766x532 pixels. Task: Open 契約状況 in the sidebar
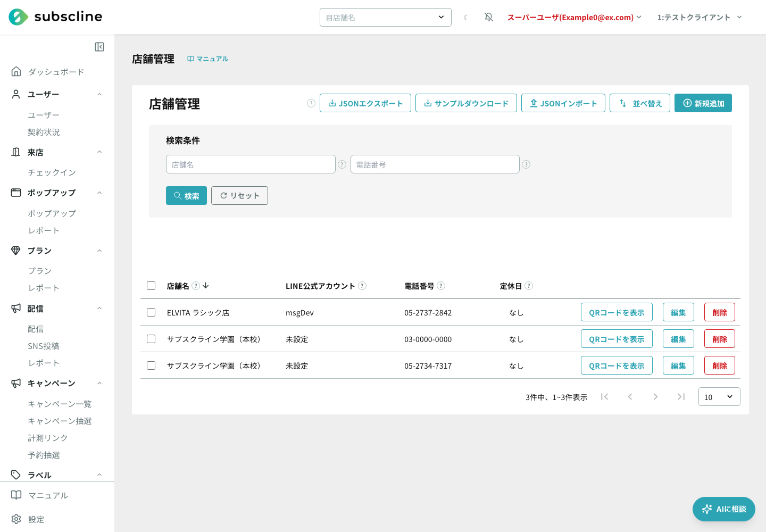[x=44, y=132]
